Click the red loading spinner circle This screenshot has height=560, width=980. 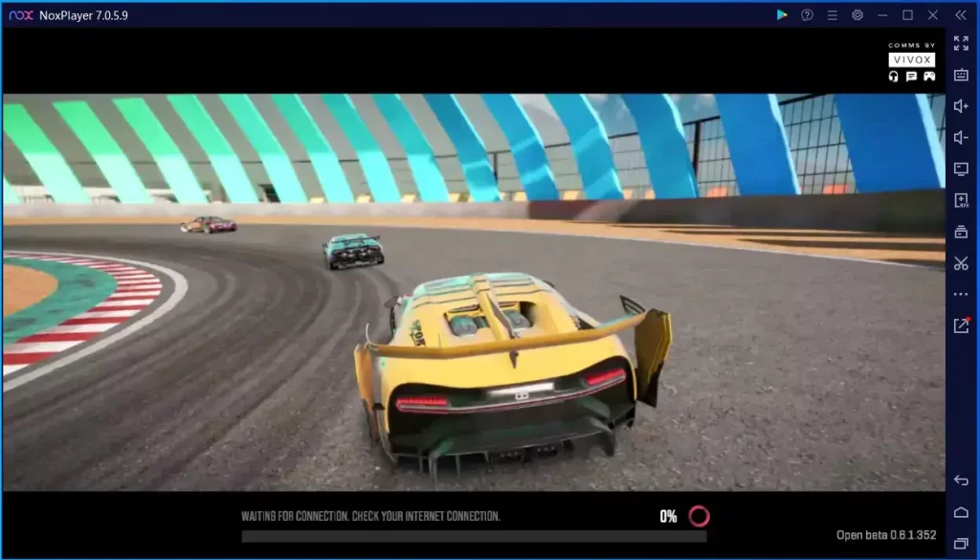(699, 516)
